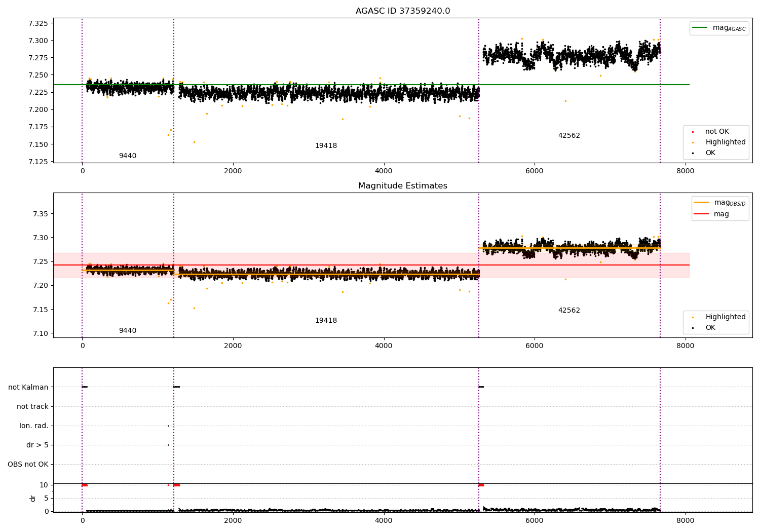This screenshot has height=532, width=760.
Task: Click the 'OBS not OK' row label
Action: point(28,465)
